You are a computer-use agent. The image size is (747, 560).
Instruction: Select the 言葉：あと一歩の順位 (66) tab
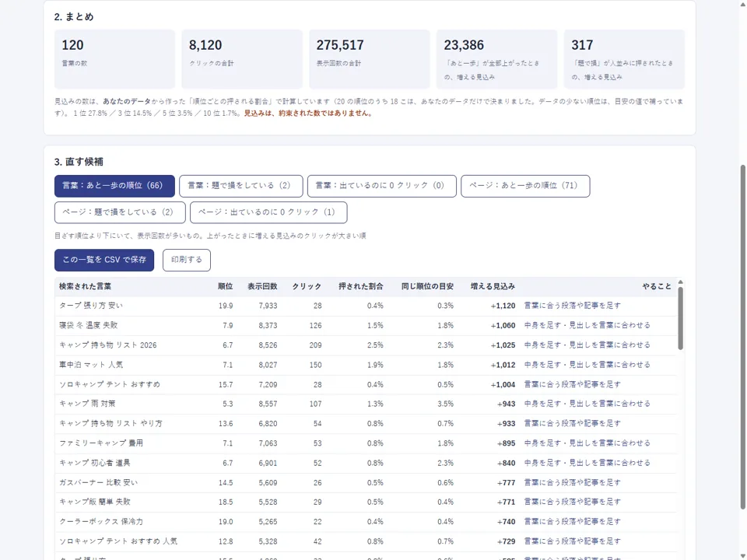tap(114, 186)
